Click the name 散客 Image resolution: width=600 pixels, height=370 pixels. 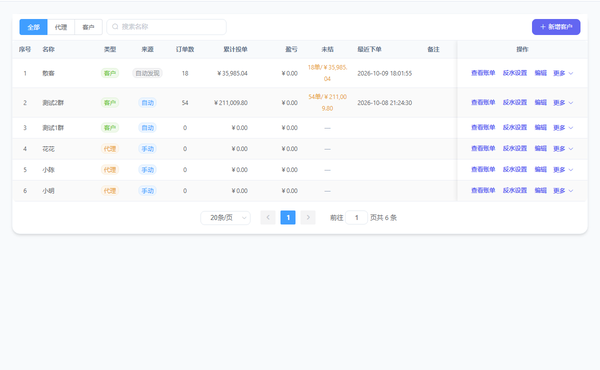[49, 73]
